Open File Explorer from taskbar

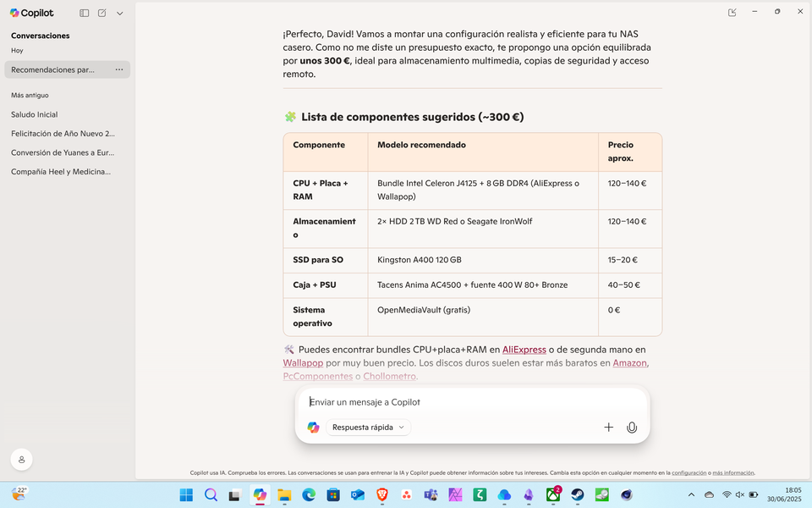(284, 495)
